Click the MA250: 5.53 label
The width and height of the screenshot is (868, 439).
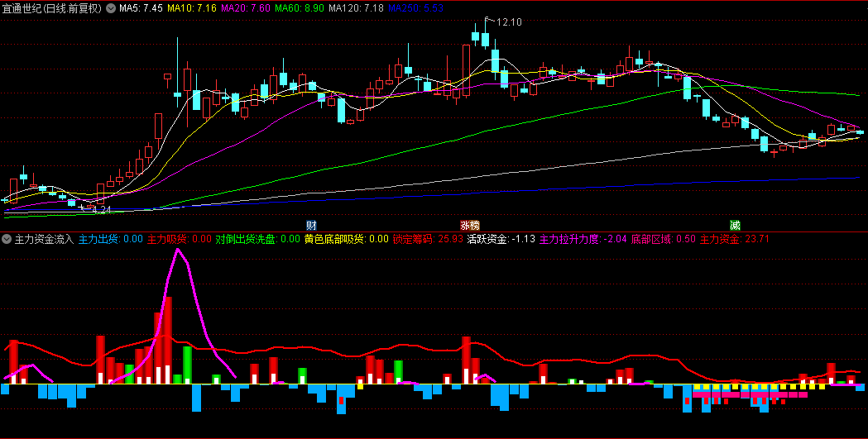[415, 8]
